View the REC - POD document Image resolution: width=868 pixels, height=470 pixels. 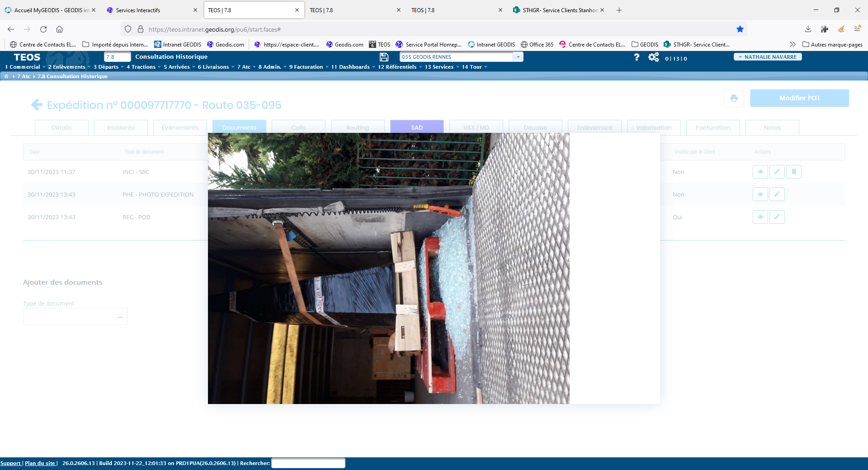760,217
